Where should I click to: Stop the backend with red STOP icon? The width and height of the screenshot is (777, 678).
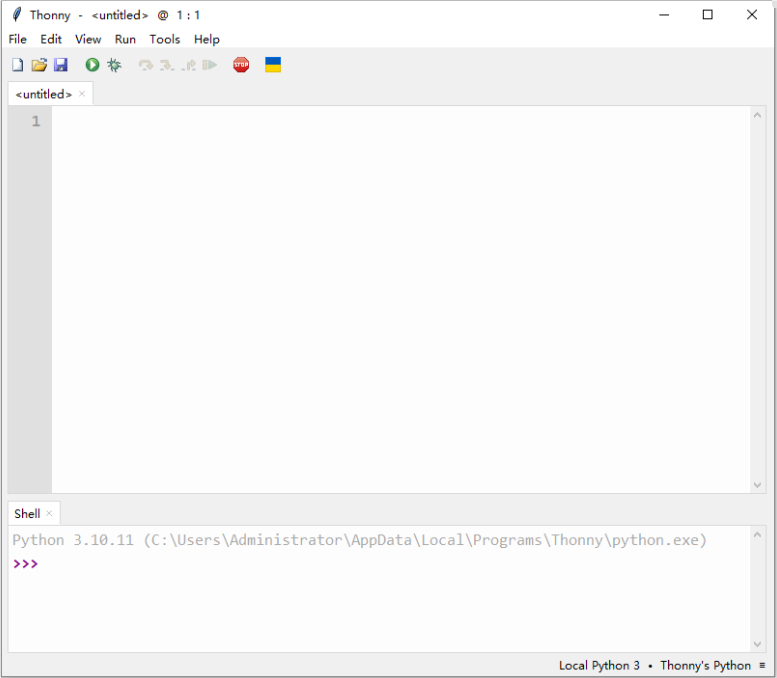[x=241, y=65]
